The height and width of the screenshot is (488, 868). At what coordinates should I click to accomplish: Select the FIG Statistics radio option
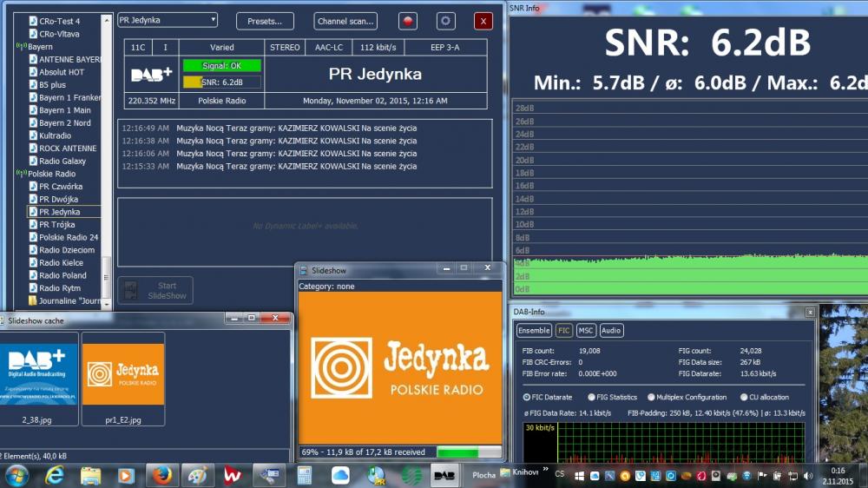(x=591, y=397)
